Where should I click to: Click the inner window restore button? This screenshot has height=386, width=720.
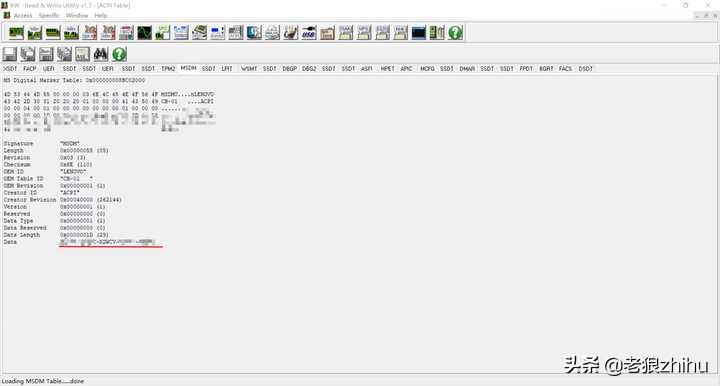pyautogui.click(x=706, y=16)
